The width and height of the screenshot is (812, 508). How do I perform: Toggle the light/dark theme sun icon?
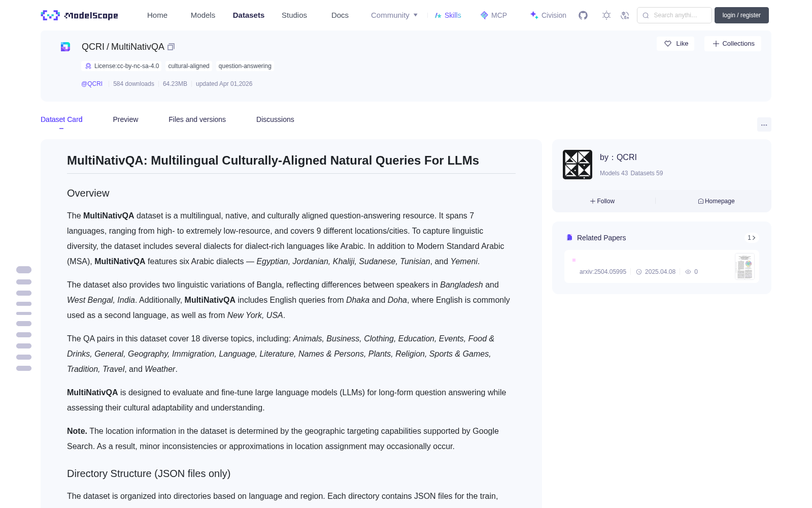(x=606, y=15)
